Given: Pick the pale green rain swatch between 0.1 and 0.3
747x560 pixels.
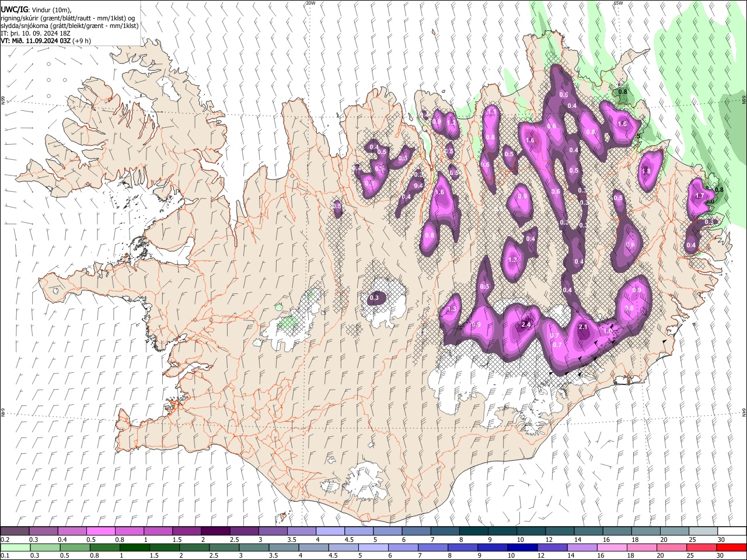Looking at the screenshot, I should point(16,547).
